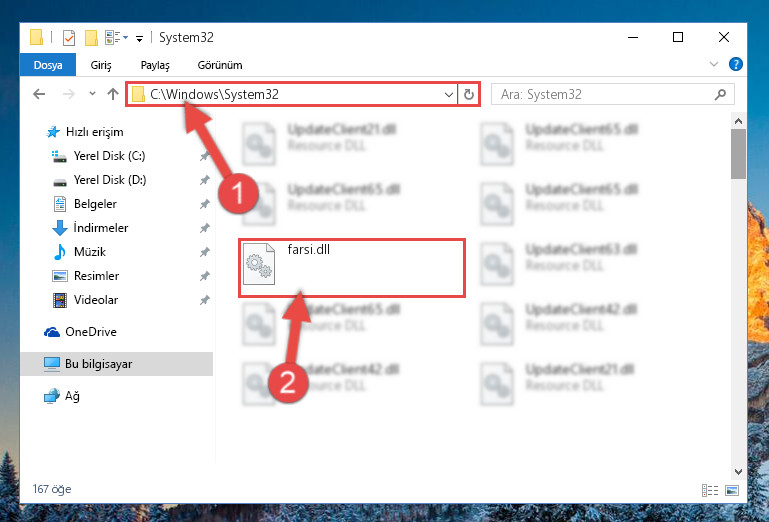Go up one folder level

click(x=113, y=94)
